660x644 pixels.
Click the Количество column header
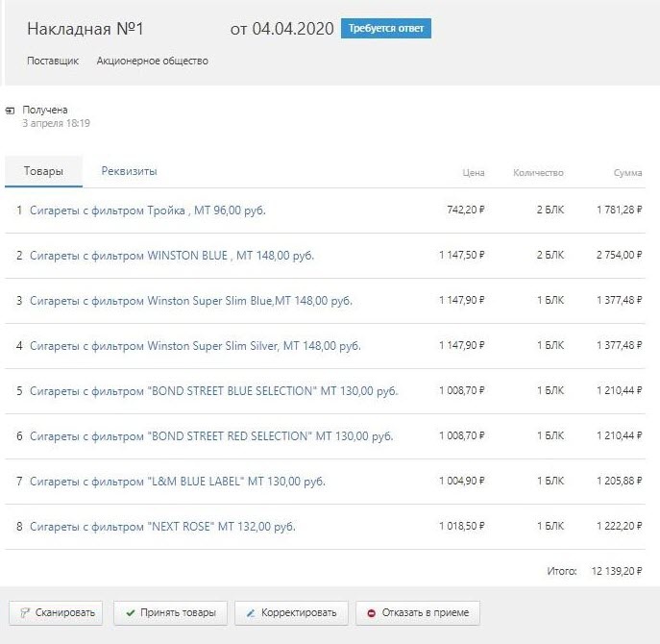point(538,173)
